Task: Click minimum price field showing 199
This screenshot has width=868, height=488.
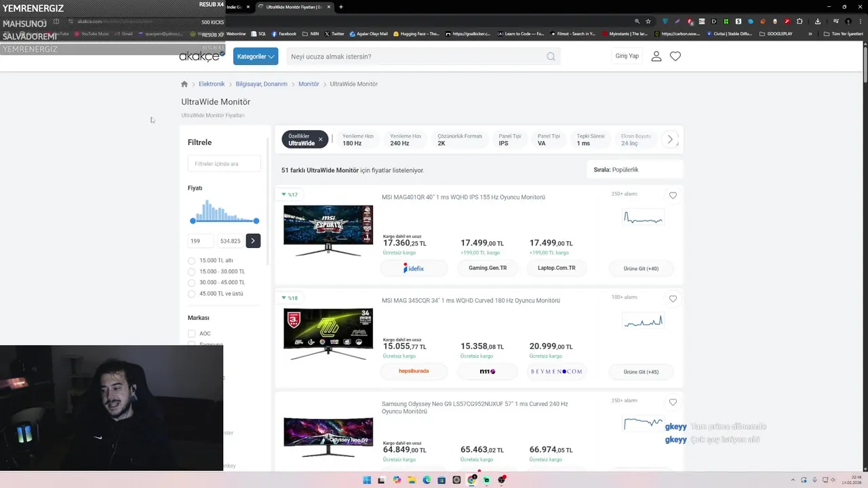Action: [201, 241]
